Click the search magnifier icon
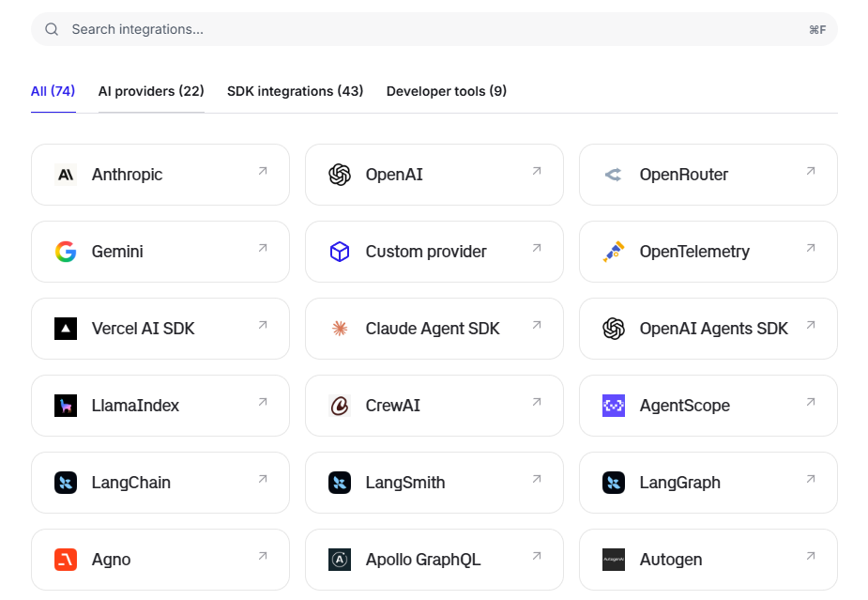The height and width of the screenshot is (600, 868). [52, 29]
